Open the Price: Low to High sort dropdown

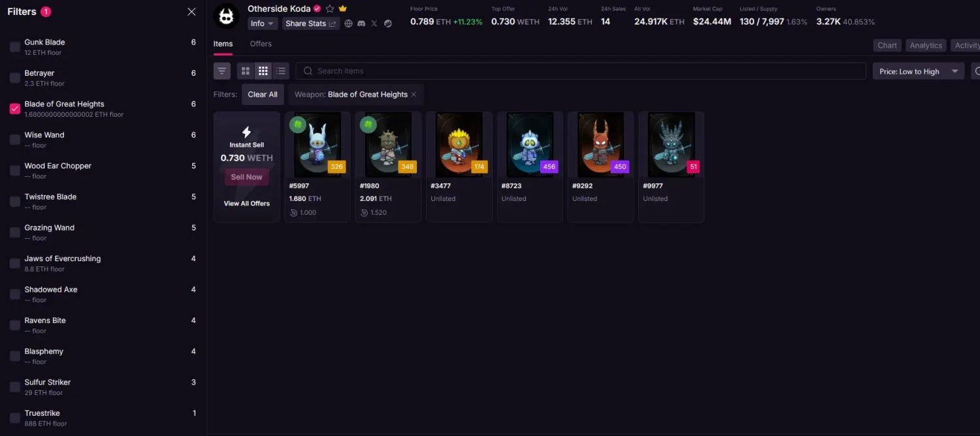(918, 71)
